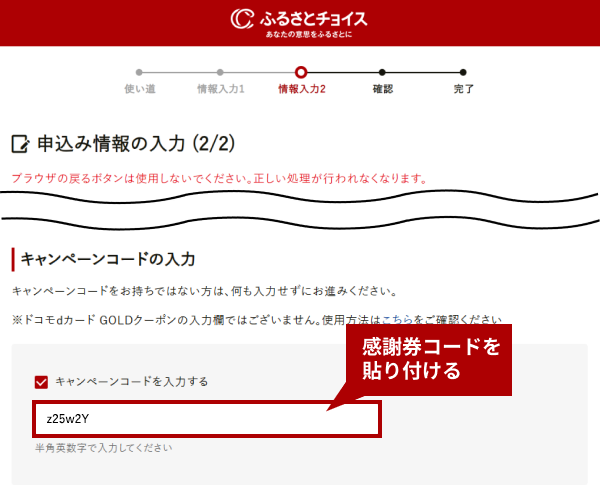Click the red 情報入力2 step circle

pyautogui.click(x=301, y=72)
